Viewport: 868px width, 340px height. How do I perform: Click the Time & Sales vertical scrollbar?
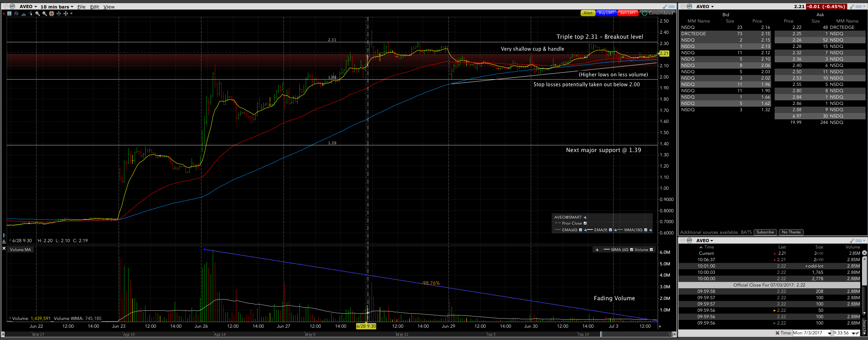coord(864,282)
